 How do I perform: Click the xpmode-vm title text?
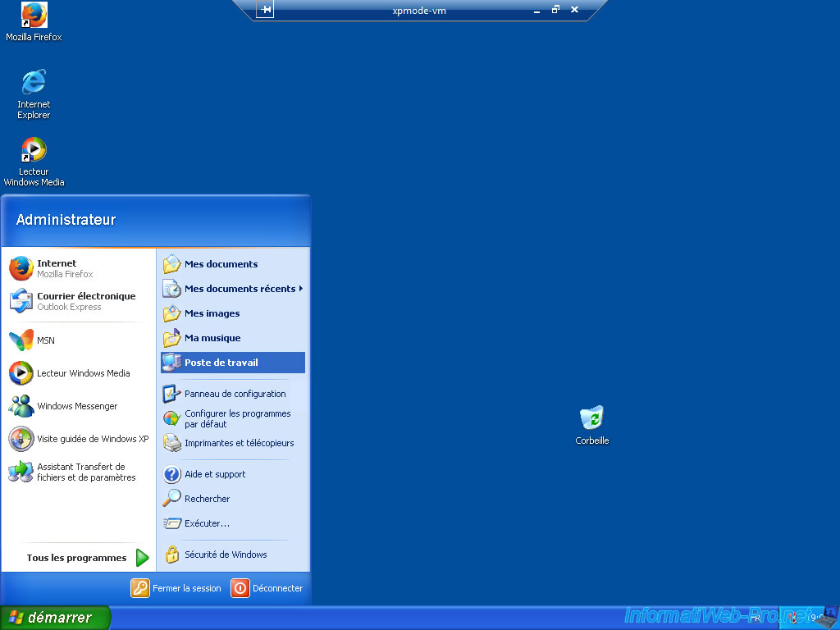tap(419, 10)
